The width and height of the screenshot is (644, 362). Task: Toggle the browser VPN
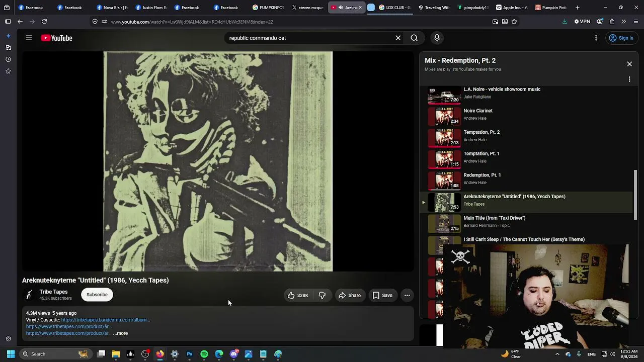click(583, 22)
